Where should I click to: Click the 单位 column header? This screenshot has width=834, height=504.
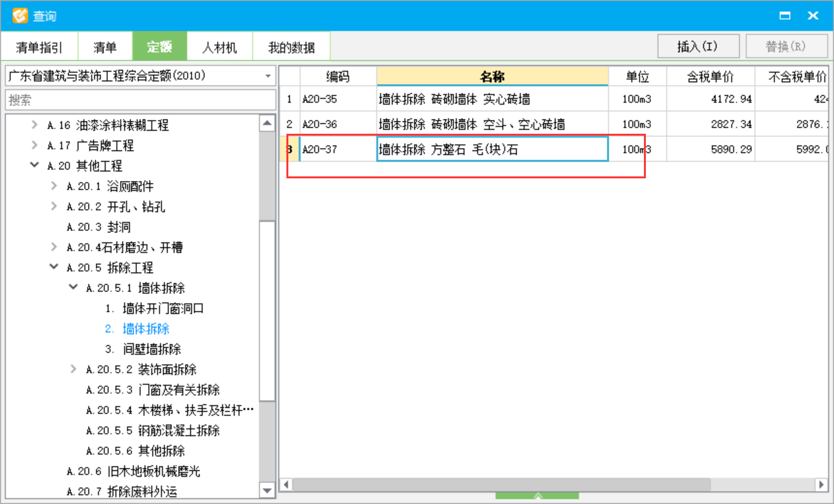point(637,76)
